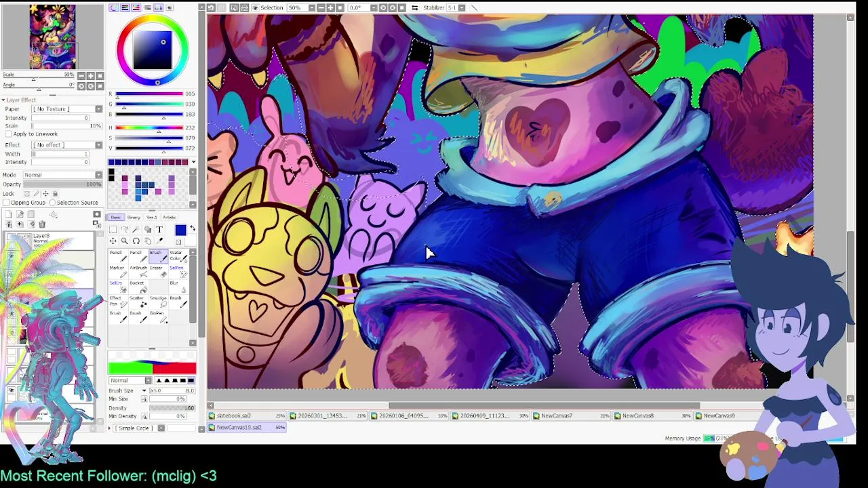Click zoom out minus button under navigator

(x=81, y=76)
